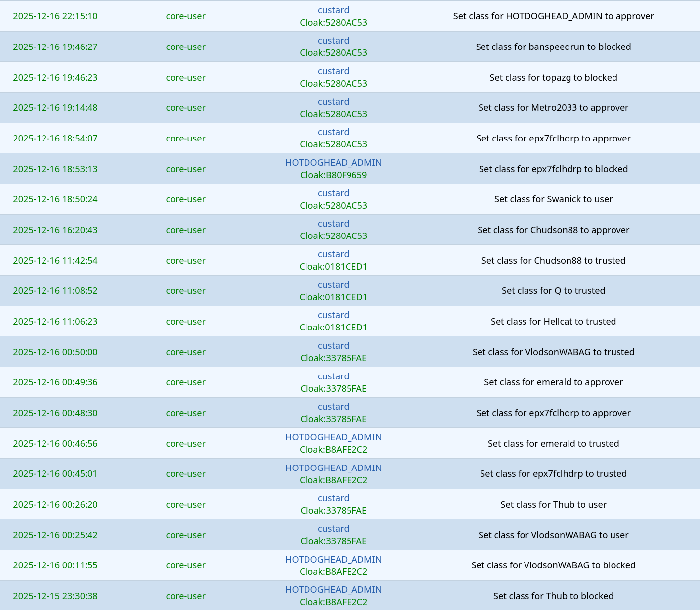Select 'Set class for HOTDOGHEAD_ADMIN to approver' message

pos(553,16)
